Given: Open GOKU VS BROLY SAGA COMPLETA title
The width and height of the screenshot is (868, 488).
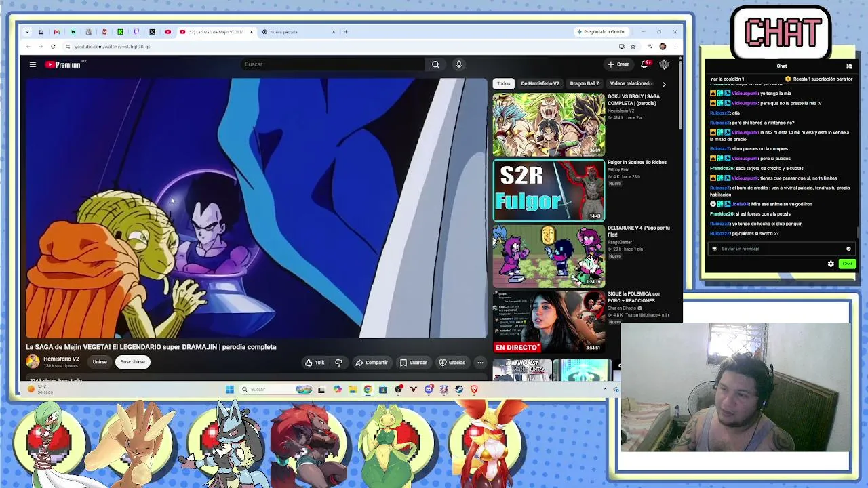Looking at the screenshot, I should click(x=633, y=100).
